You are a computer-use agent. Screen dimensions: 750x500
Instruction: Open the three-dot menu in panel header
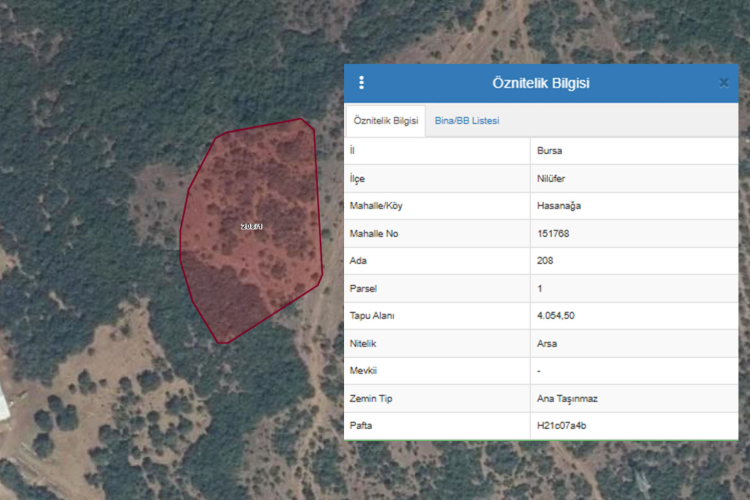[362, 83]
